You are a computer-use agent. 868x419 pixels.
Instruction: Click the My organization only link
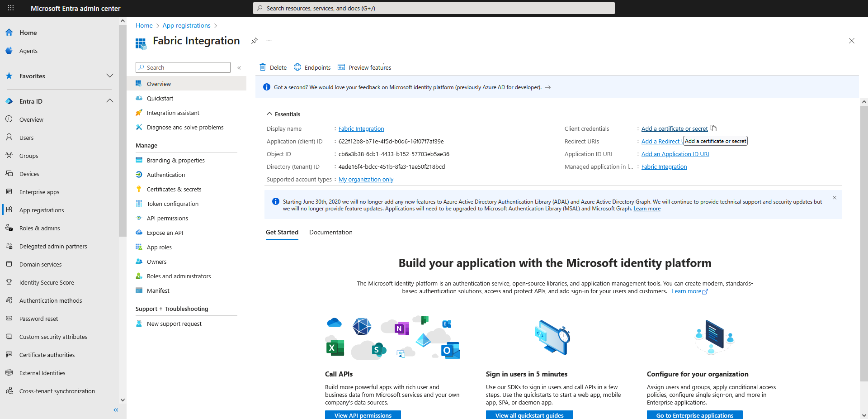[x=366, y=179]
